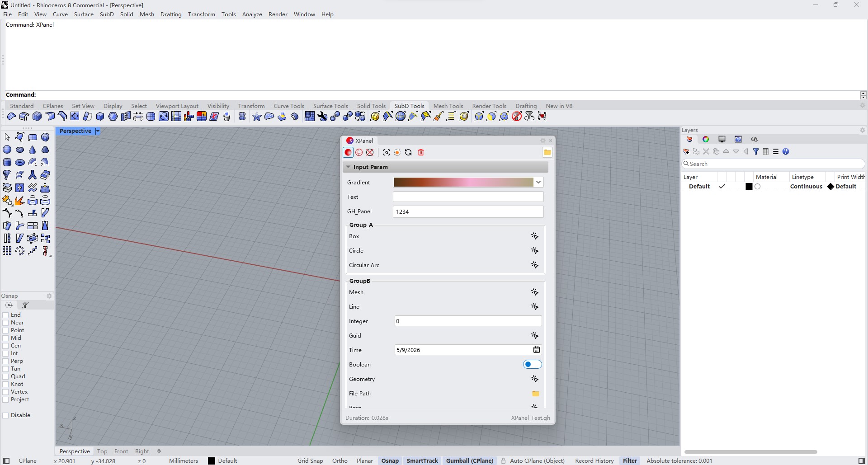868x465 pixels.
Task: Switch to the Standard toolbar tab
Action: [22, 106]
